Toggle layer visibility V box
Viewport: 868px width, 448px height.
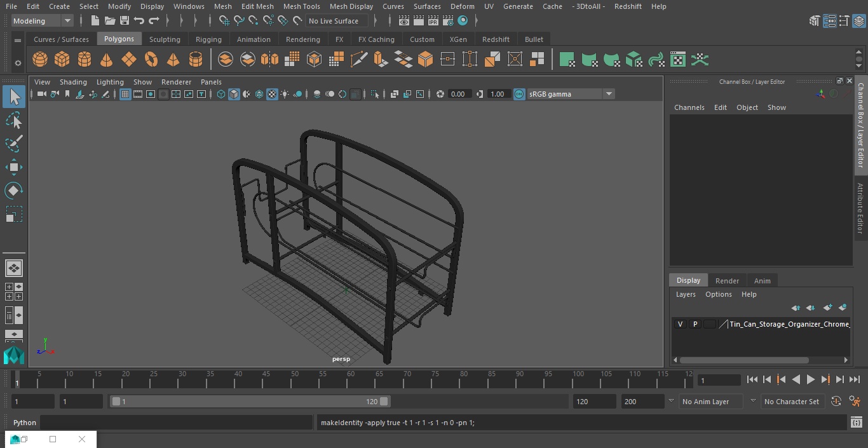tap(680, 324)
